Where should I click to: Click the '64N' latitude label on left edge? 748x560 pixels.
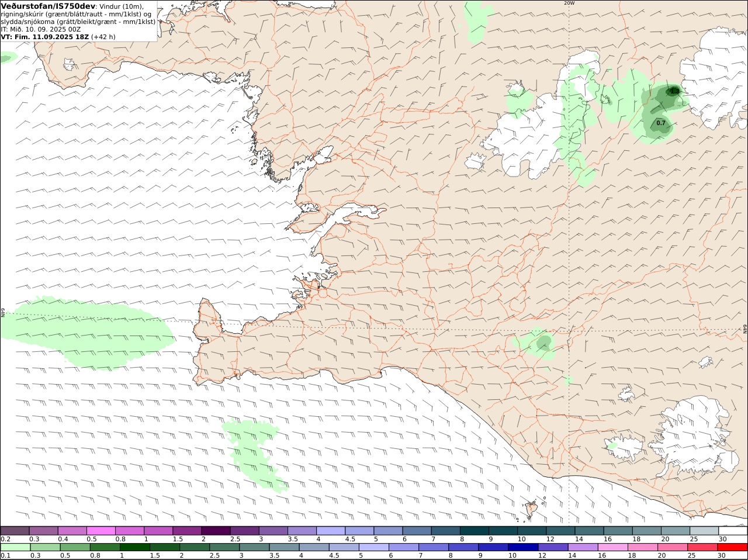pos(3,313)
